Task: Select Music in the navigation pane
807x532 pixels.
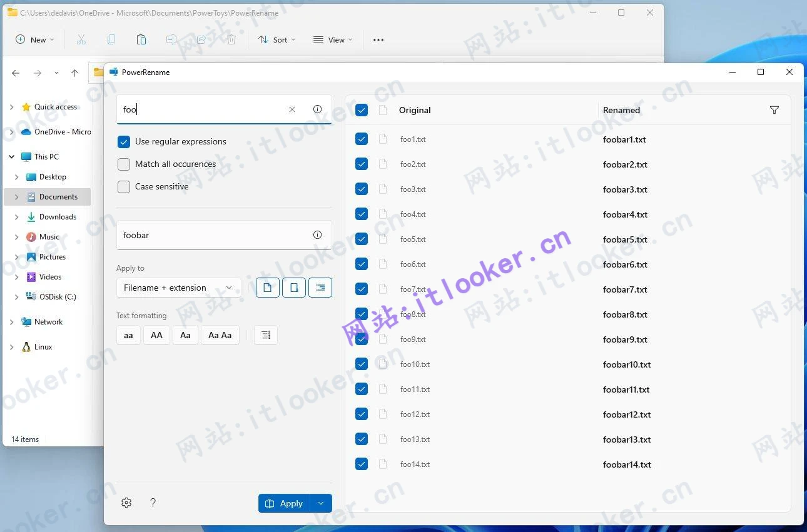Action: (x=49, y=237)
